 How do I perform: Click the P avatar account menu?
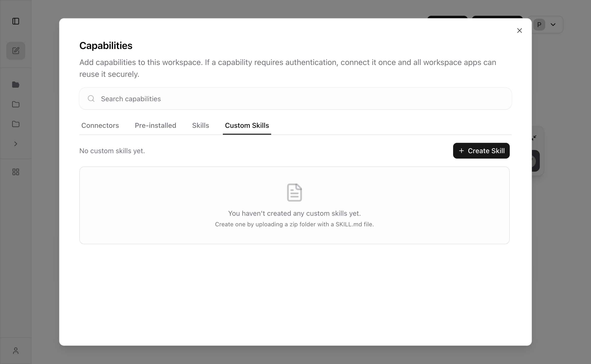point(539,25)
